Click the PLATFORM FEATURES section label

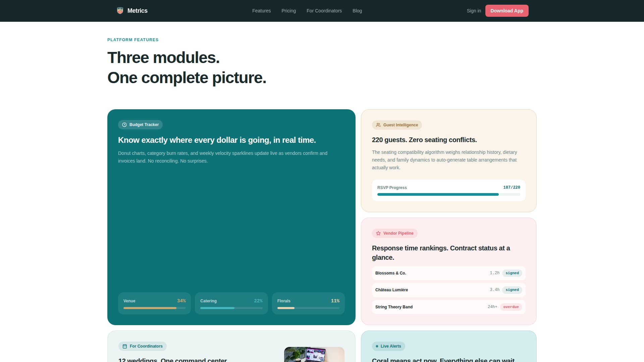tap(133, 40)
